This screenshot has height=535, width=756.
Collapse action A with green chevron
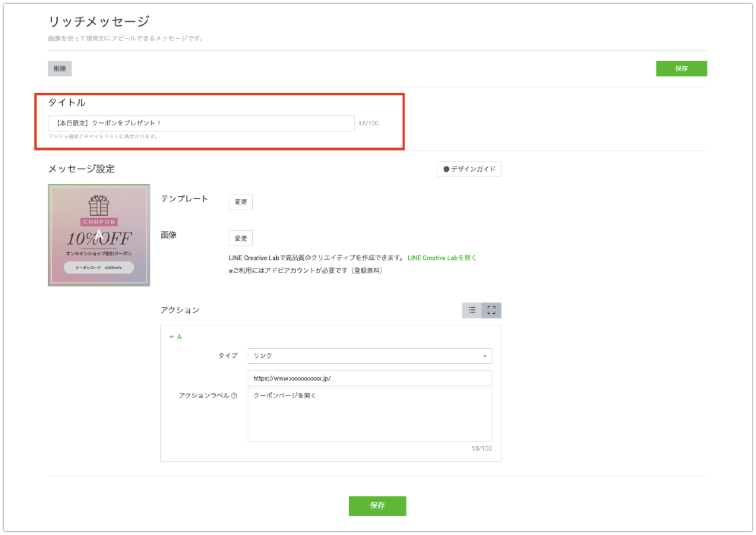click(x=172, y=337)
